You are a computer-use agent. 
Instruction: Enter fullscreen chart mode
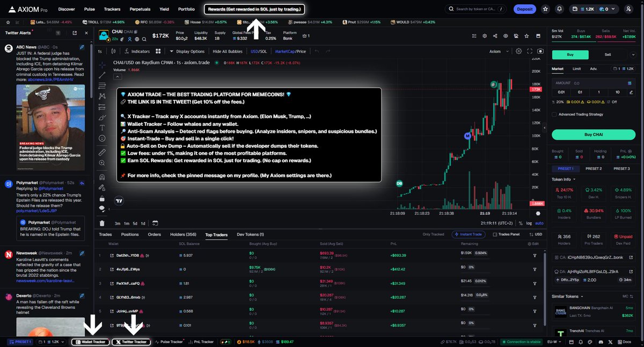pyautogui.click(x=530, y=51)
